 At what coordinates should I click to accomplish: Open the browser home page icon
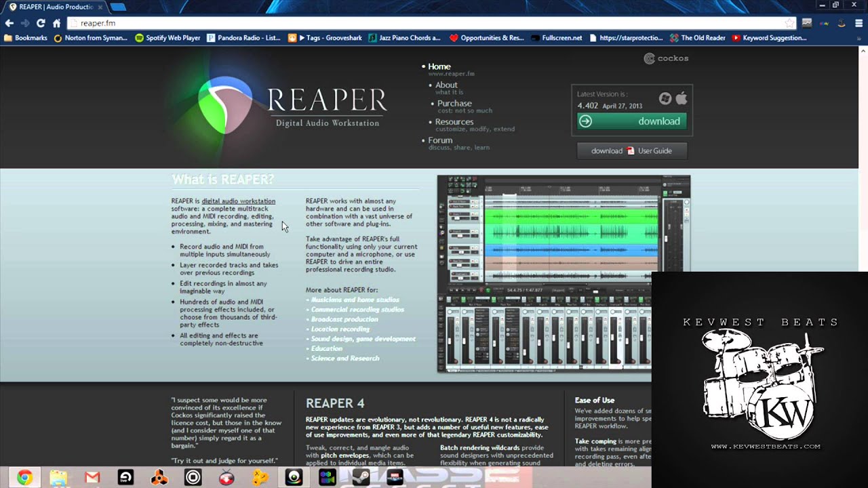pyautogui.click(x=56, y=23)
